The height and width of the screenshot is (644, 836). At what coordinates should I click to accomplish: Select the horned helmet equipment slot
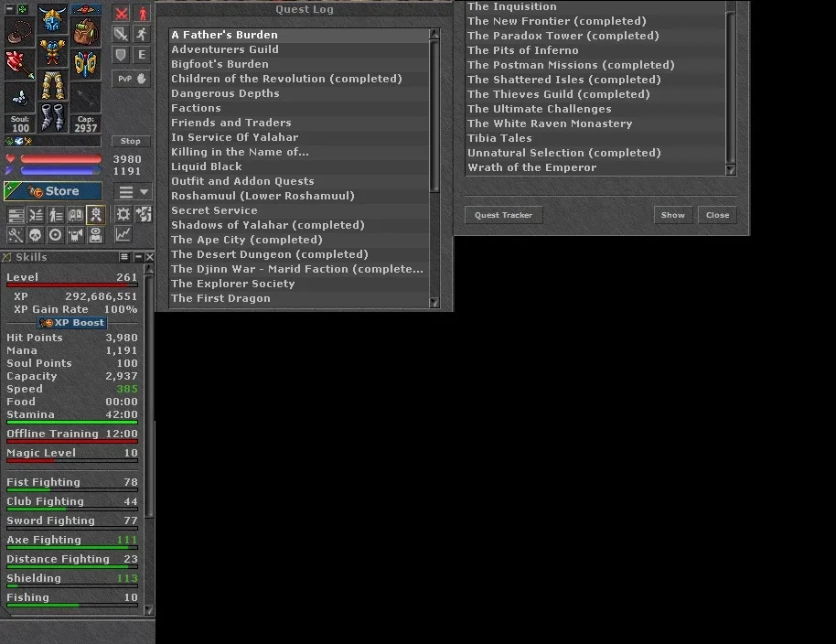tap(53, 20)
